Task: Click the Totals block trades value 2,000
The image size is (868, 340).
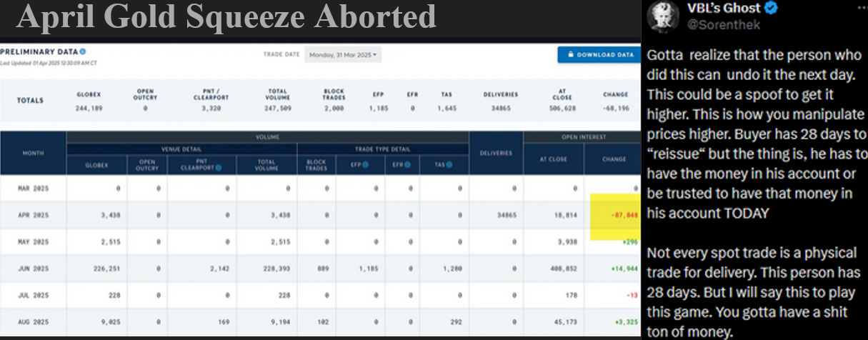Action: tap(334, 108)
